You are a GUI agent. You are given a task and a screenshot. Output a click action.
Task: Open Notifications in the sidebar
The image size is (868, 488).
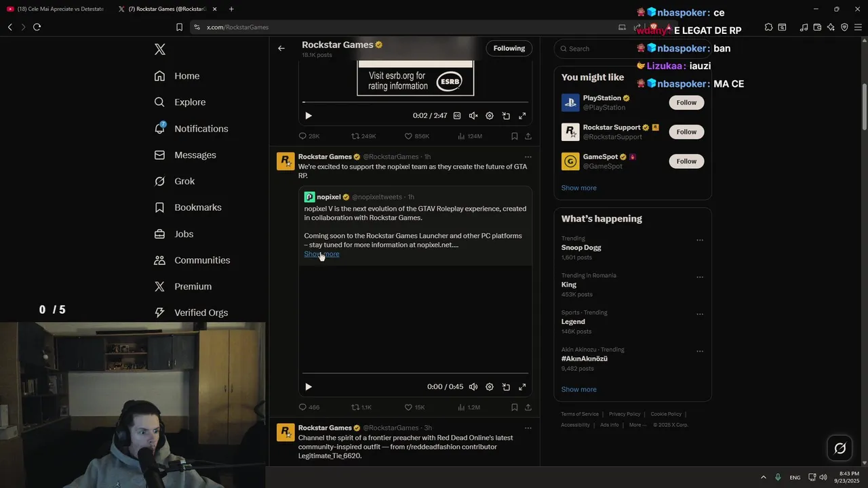click(191, 129)
